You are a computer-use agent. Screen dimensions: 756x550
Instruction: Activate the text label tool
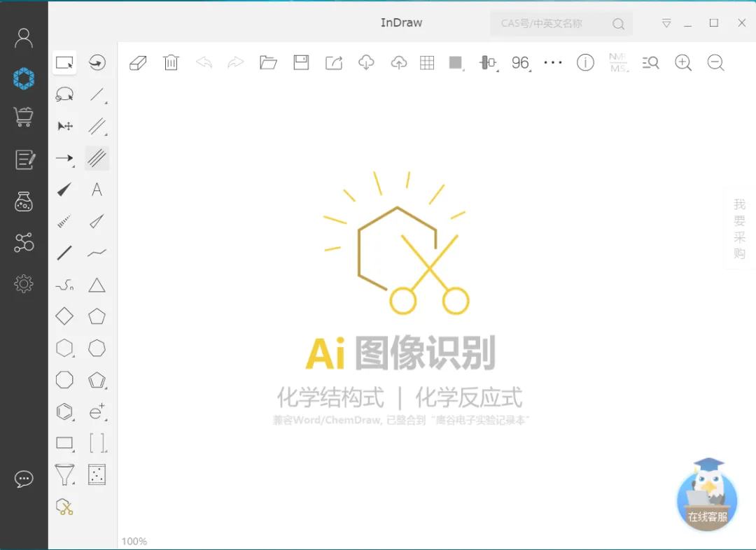(x=97, y=190)
